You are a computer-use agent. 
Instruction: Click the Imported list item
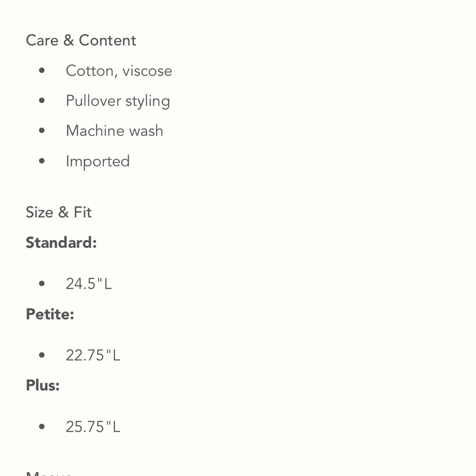coord(98,161)
